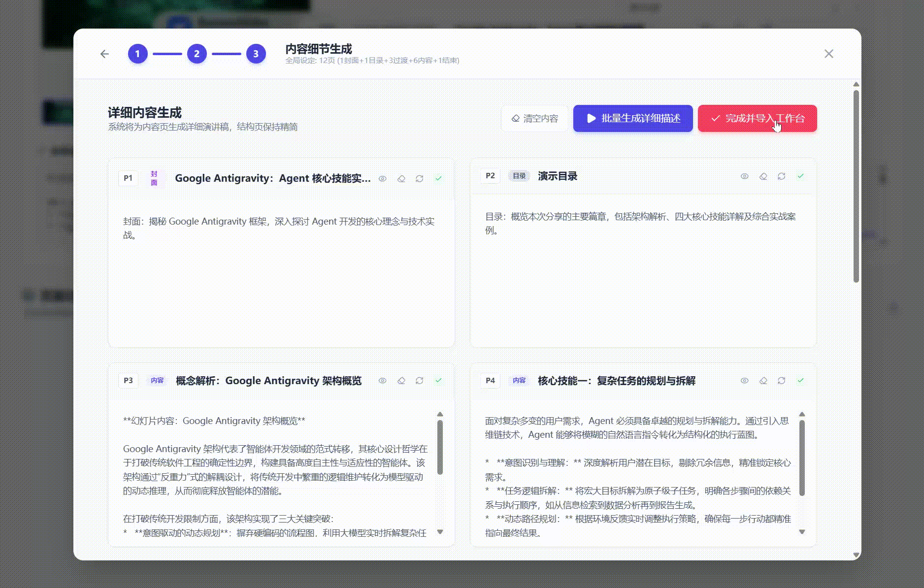Image resolution: width=924 pixels, height=588 pixels.
Task: Click the P3 text area scrollbar thumb
Action: point(440,447)
